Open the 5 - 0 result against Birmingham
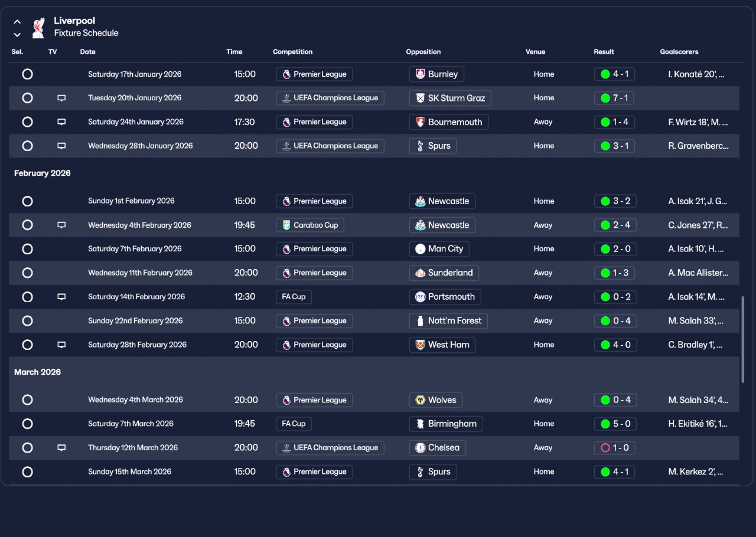This screenshot has height=537, width=756. (615, 424)
